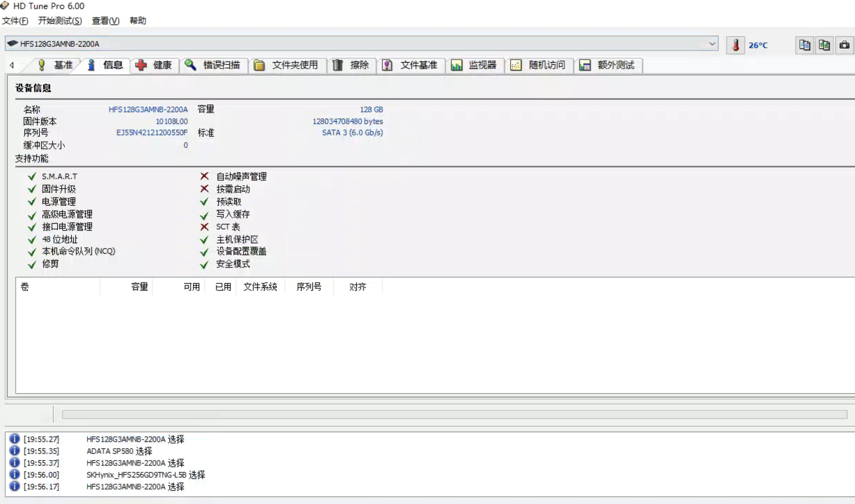The image size is (855, 504).
Task: Select the ADATA SP580 log entry
Action: pos(119,451)
